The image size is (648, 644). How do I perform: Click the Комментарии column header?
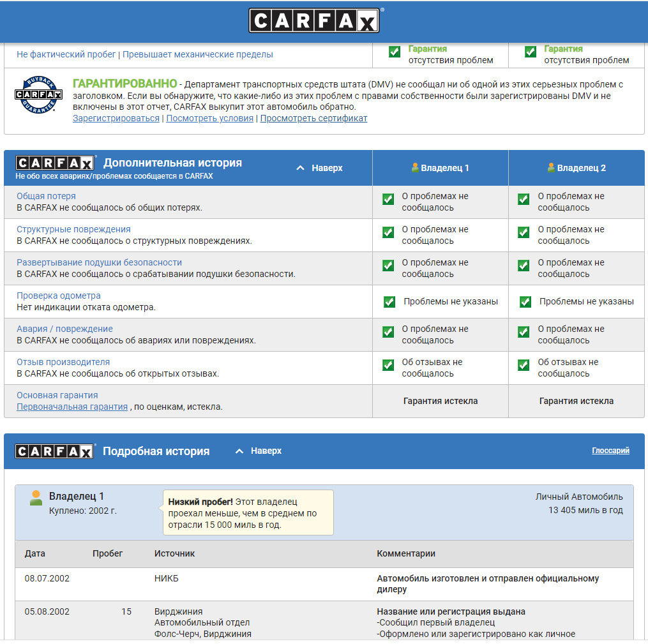(406, 553)
